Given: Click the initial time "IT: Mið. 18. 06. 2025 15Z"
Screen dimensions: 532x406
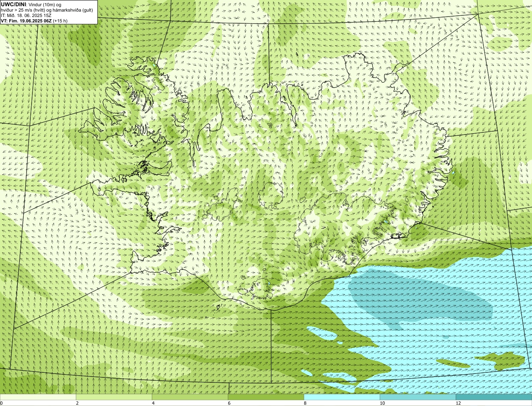Looking at the screenshot, I should click(x=26, y=15).
